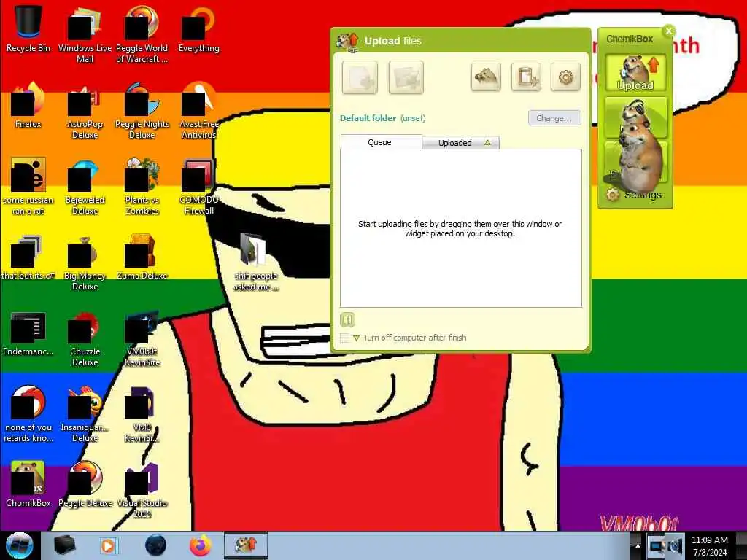Select the 'shit people asked me' folder
Image resolution: width=747 pixels, height=560 pixels.
pos(255,262)
